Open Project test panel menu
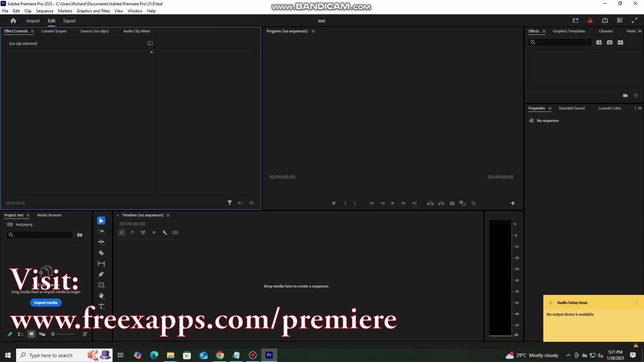644x362 pixels. 28,215
